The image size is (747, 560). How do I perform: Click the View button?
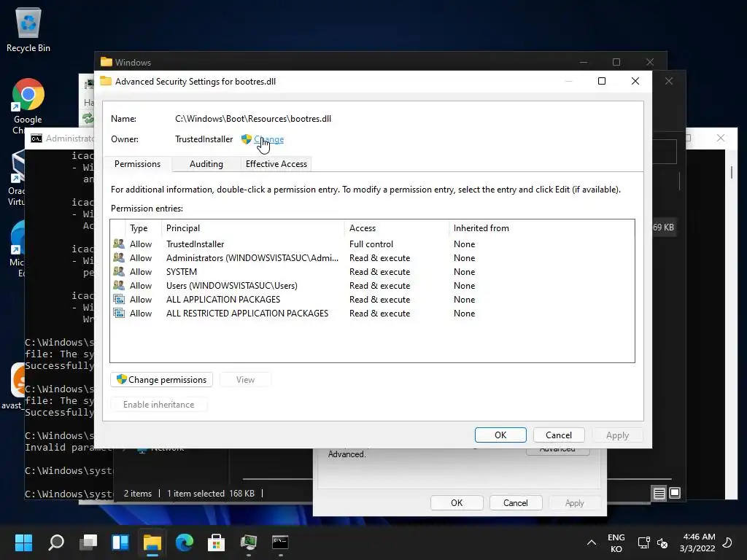point(245,379)
